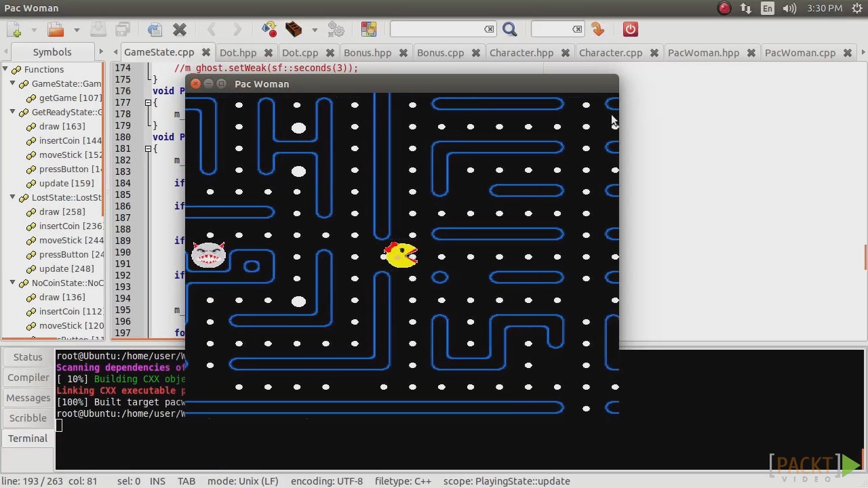The height and width of the screenshot is (488, 868).
Task: Open the En keyboard layout indicator
Action: (x=768, y=8)
